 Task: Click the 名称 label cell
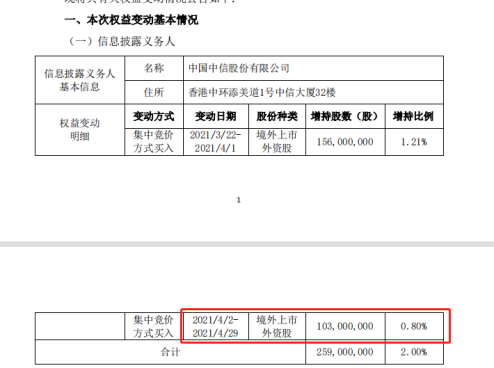(x=154, y=68)
